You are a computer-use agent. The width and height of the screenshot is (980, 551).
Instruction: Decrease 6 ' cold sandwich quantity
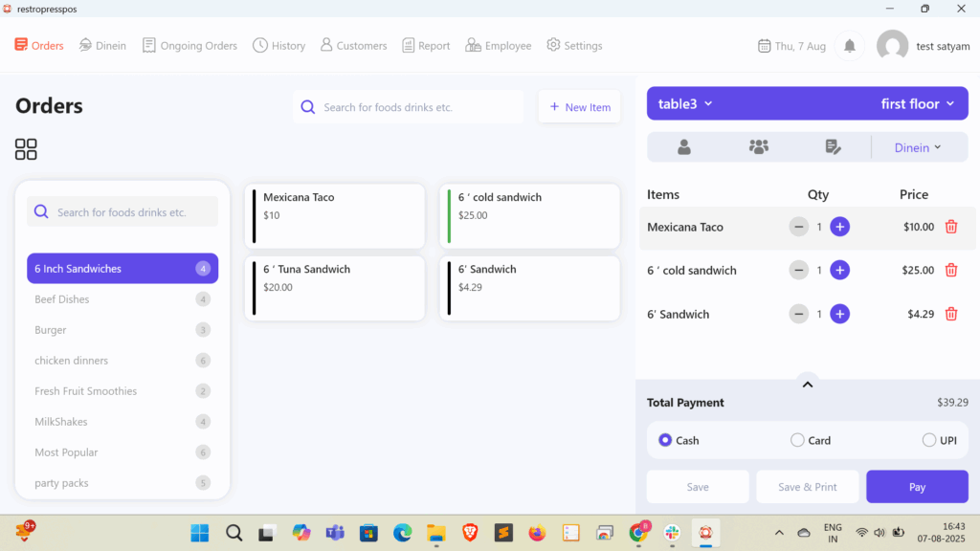click(798, 271)
